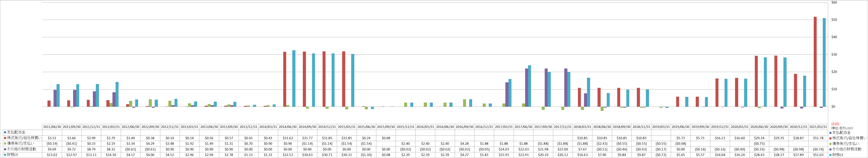The width and height of the screenshot is (868, 158).
Task: Select the $16.63 cell under 2018/03/31
Action: [583, 155]
